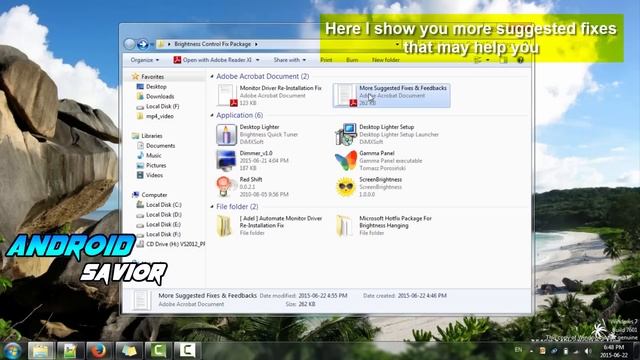This screenshot has height=360, width=640.
Task: Open the green Camtasia taskbar icon
Action: [x=158, y=351]
